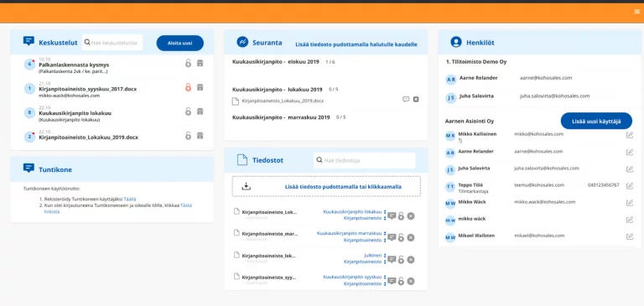Click the Lisää tiedosto pudottamalla tai klikkaamalla area

click(x=326, y=186)
